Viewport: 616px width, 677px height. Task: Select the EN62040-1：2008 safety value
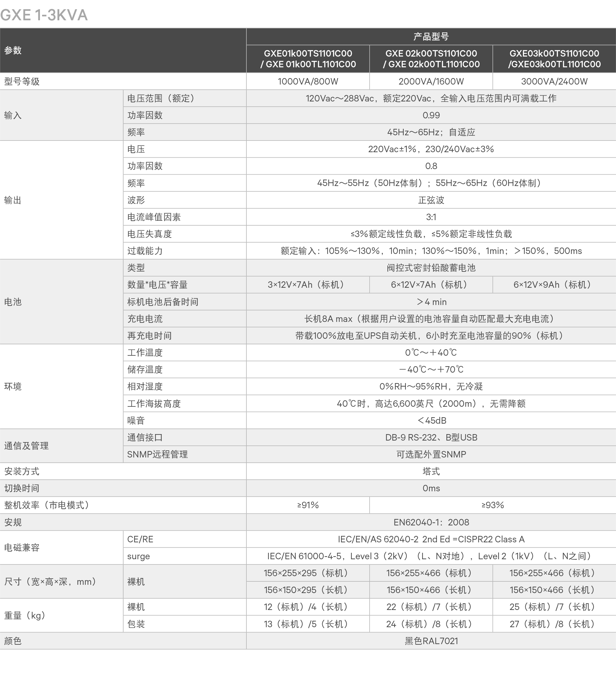(431, 522)
